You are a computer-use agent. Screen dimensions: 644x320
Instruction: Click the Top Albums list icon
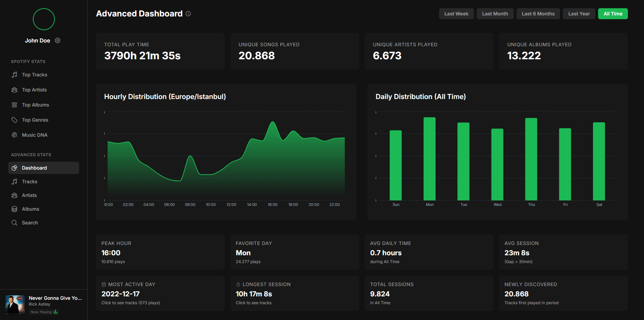pos(14,105)
